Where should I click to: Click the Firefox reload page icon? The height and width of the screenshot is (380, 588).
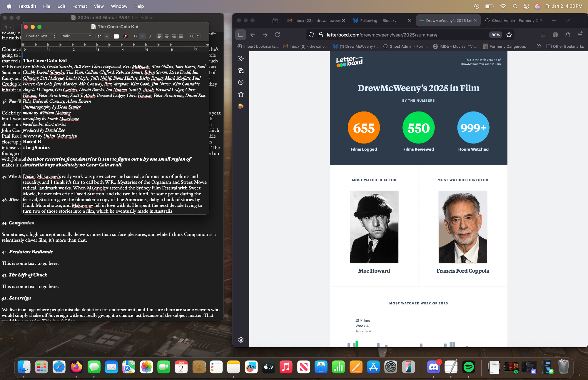[277, 35]
